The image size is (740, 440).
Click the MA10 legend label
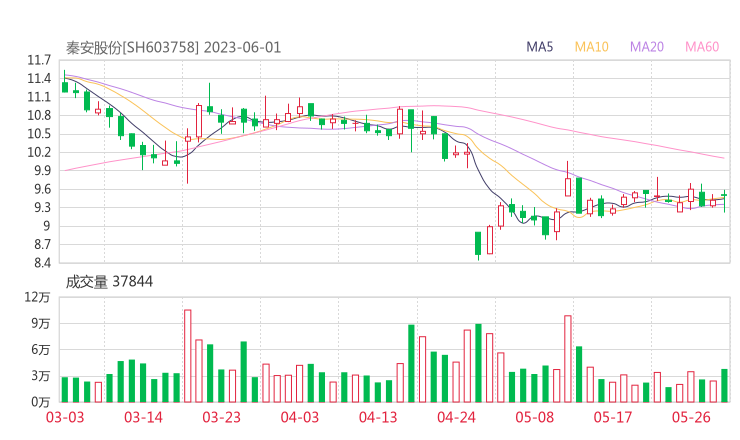591,47
